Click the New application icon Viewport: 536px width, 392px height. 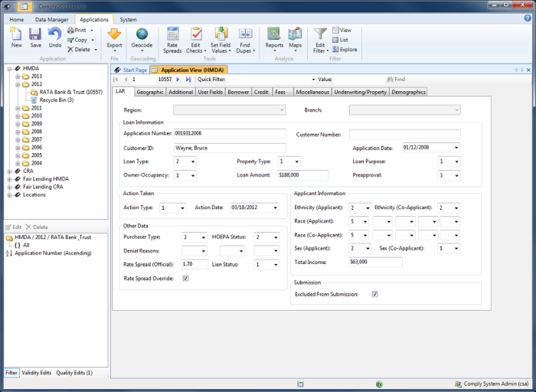coord(16,37)
